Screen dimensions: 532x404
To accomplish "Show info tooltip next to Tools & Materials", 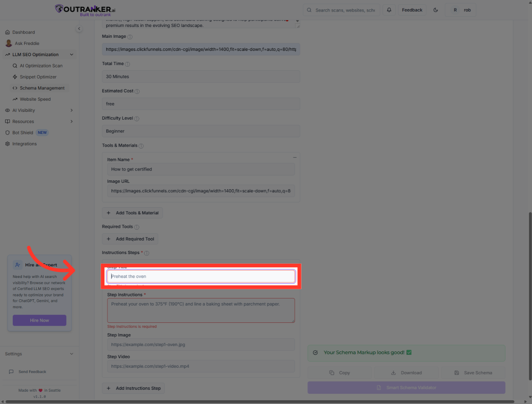I will pos(141,146).
